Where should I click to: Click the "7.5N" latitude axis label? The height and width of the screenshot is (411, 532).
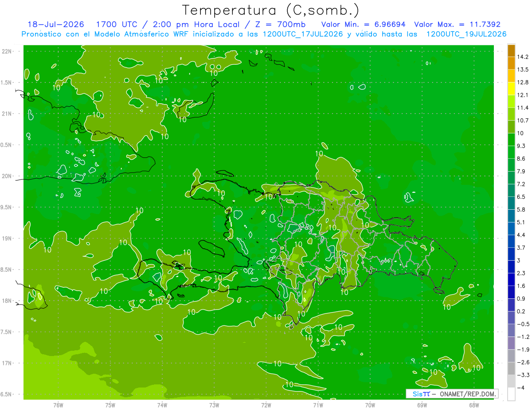[6, 332]
